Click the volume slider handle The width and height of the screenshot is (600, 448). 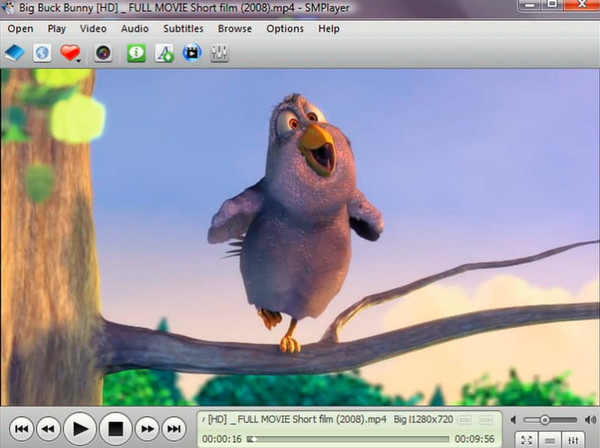pos(545,420)
